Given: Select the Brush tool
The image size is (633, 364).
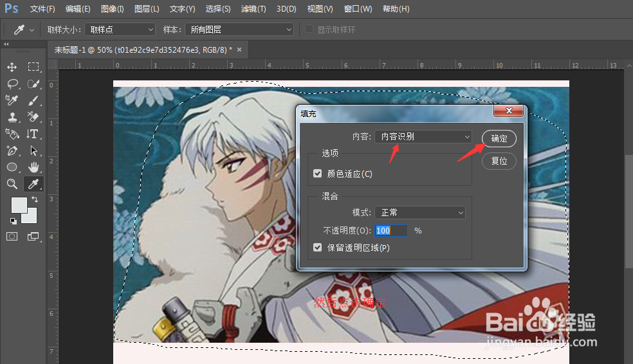Looking at the screenshot, I should click(33, 100).
